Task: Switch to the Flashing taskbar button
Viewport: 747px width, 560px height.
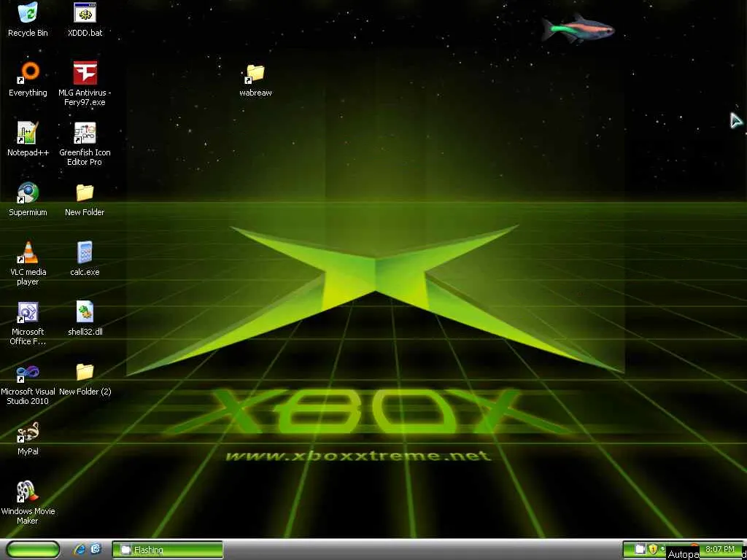Action: point(168,550)
